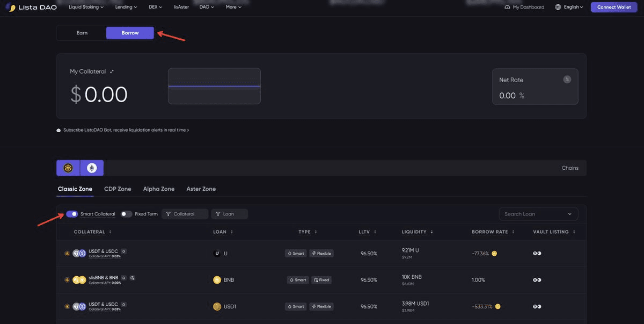Click the slisBNB & BNB pair token icon
The height and width of the screenshot is (324, 644).
pos(79,280)
